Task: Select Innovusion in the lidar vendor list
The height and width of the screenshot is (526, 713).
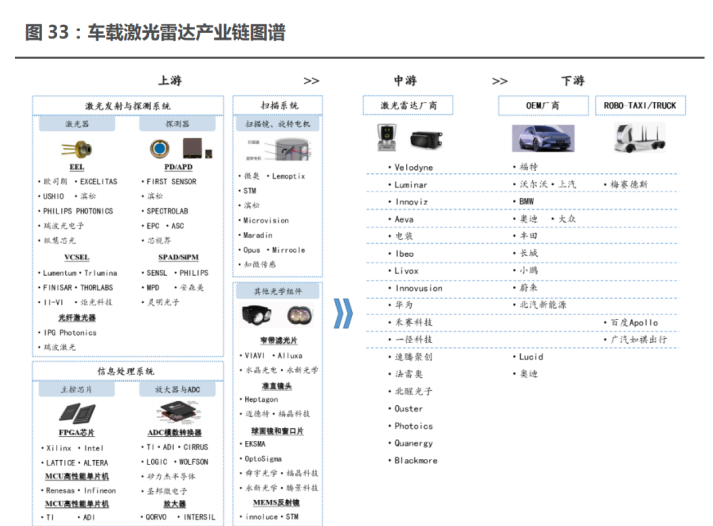Action: point(418,288)
